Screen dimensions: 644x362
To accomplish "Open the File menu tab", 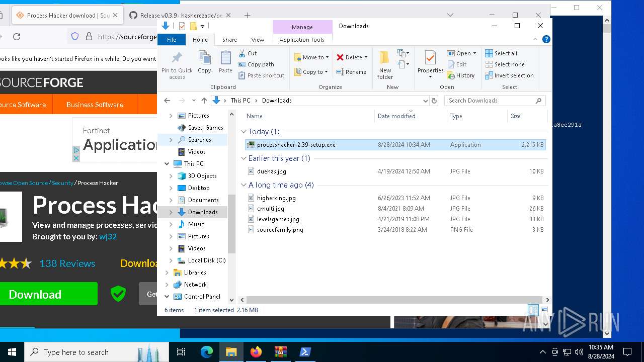I will (x=172, y=40).
